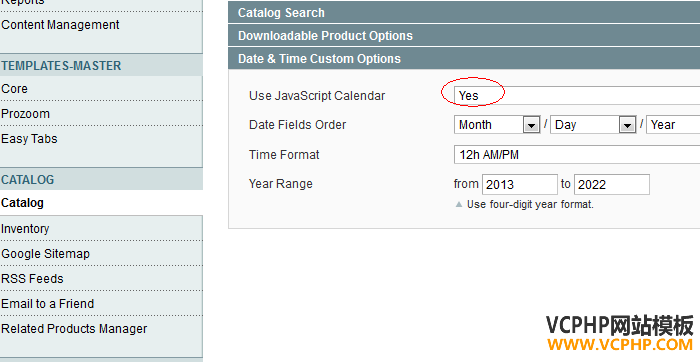Select the Use JavaScript Calendar Yes dropdown
700x362 pixels.
577,96
